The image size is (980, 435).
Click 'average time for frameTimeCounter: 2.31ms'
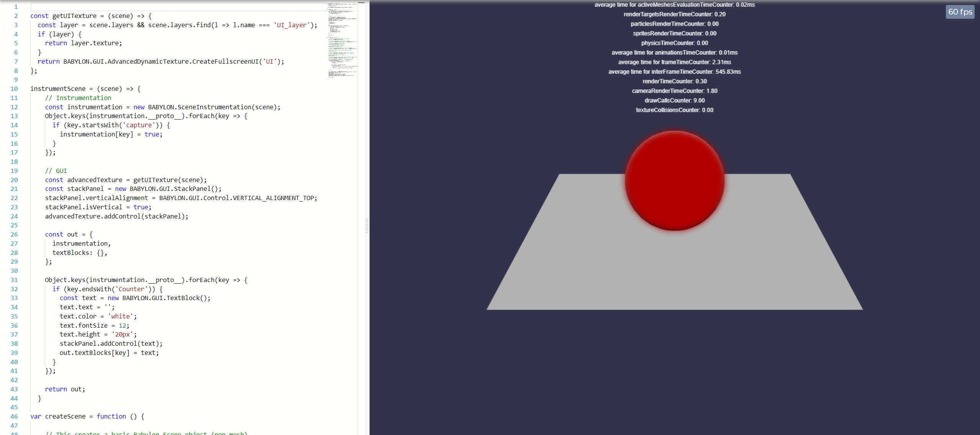(674, 62)
